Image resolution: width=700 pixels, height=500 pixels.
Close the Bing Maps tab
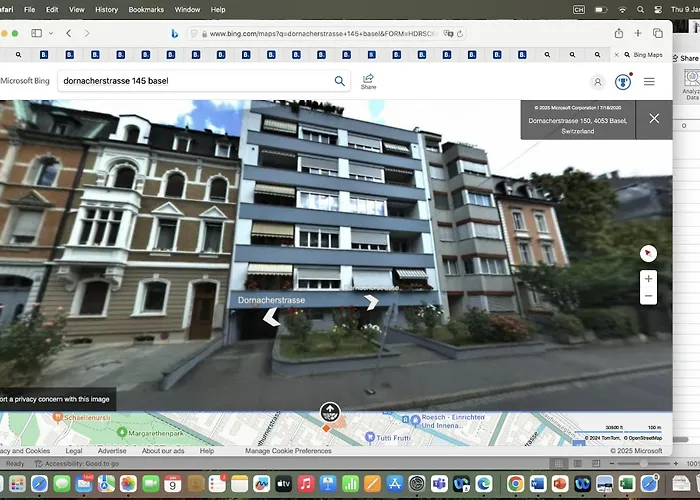617,54
